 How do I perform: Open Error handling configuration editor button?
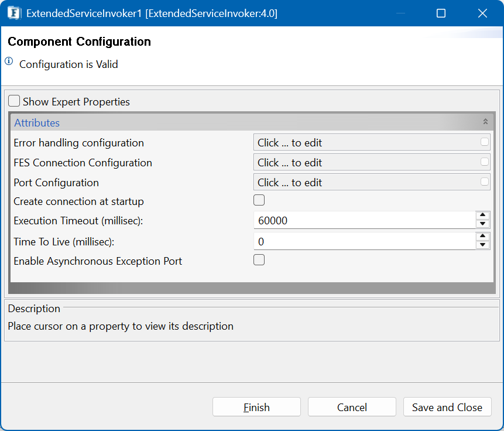click(x=484, y=142)
